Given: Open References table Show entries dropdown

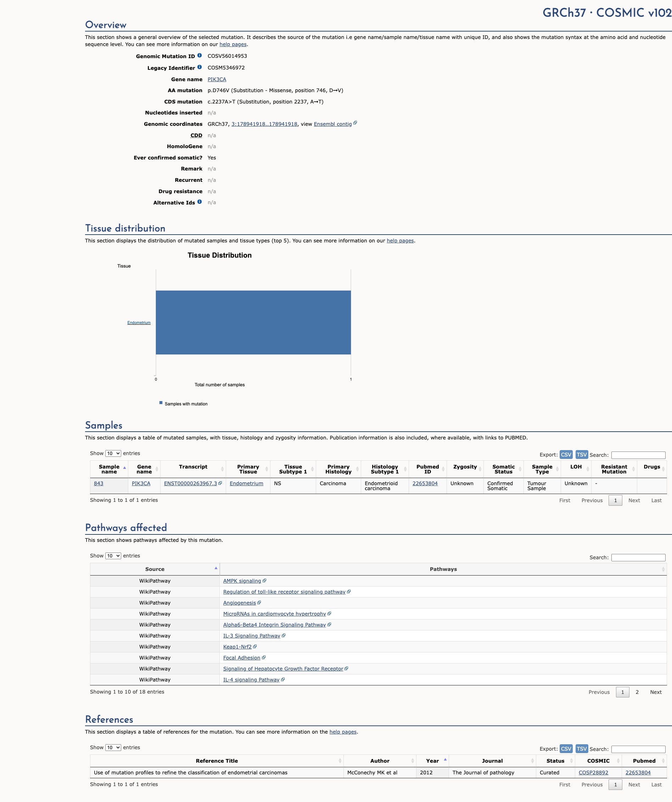Looking at the screenshot, I should (x=113, y=747).
